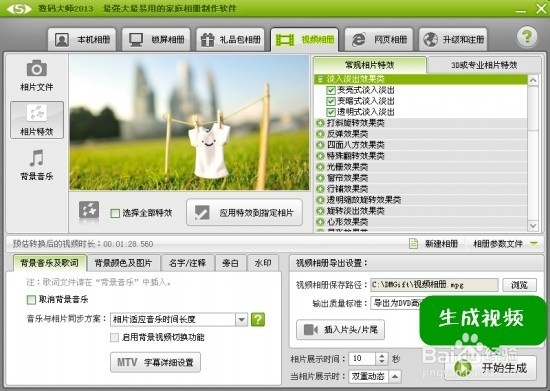Viewport: 550px width, 391px height.
Task: Uncheck 变亮式淡入淡出 effect
Action: (x=330, y=90)
